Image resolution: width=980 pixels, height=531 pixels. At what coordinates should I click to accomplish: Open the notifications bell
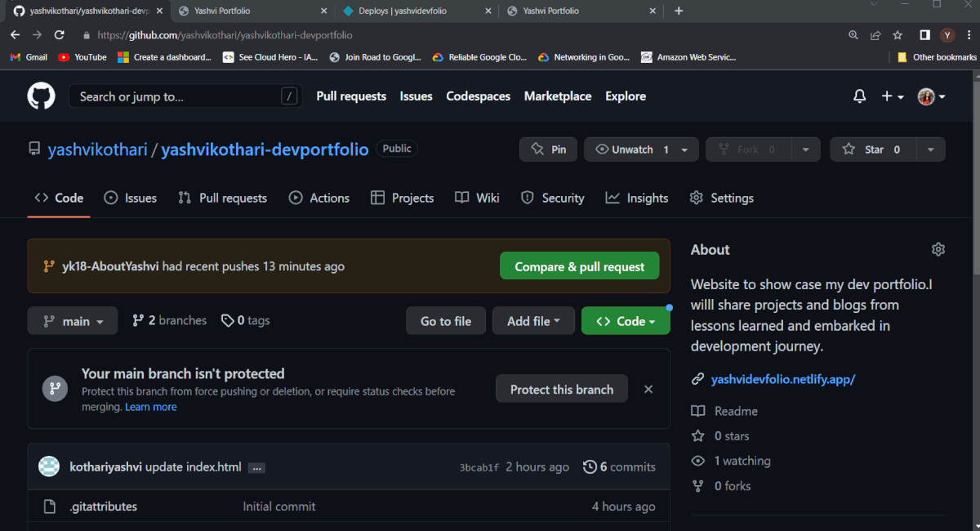point(859,96)
